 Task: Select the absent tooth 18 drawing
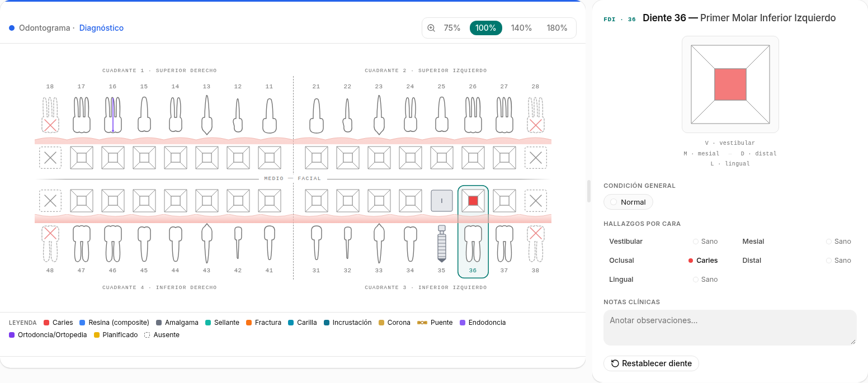[x=50, y=115]
